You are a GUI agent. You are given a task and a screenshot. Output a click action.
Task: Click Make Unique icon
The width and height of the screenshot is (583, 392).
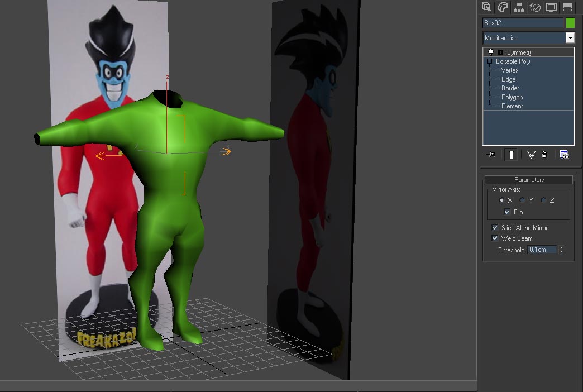coord(531,154)
